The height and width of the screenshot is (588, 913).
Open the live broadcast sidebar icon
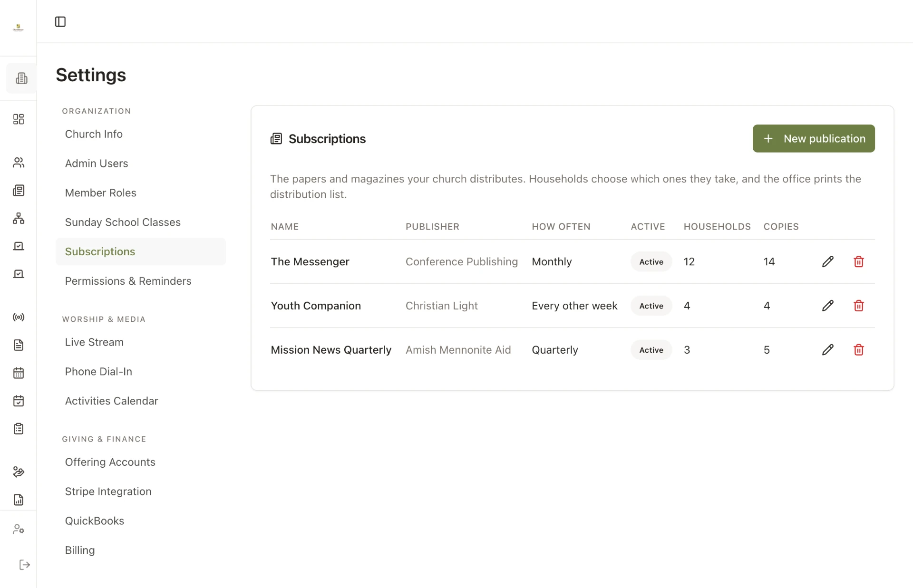pos(19,317)
